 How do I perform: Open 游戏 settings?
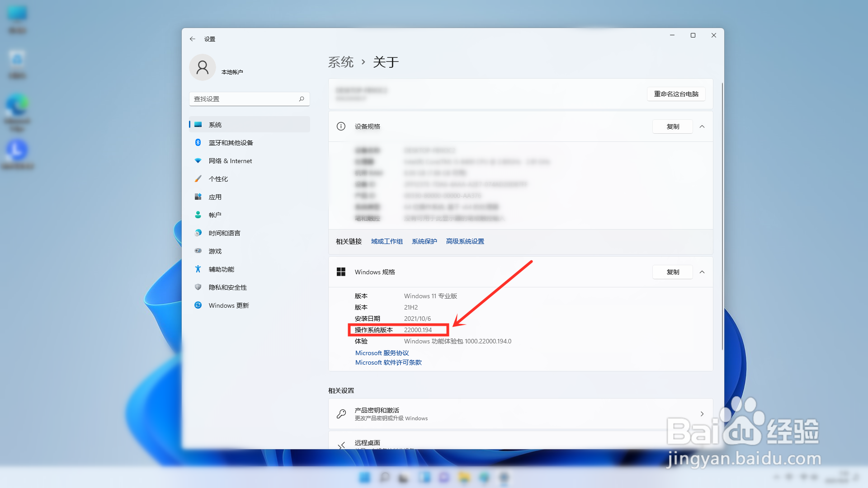[249, 251]
